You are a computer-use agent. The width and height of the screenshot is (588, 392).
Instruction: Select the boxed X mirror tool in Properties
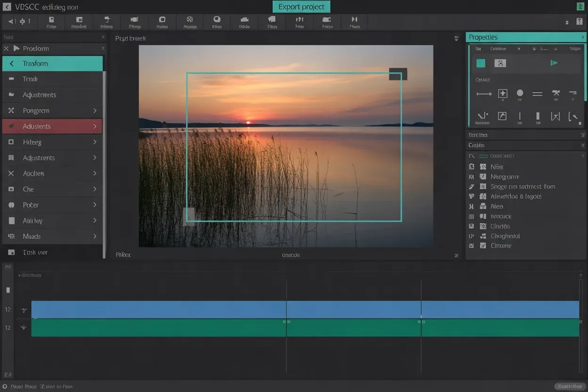[555, 116]
